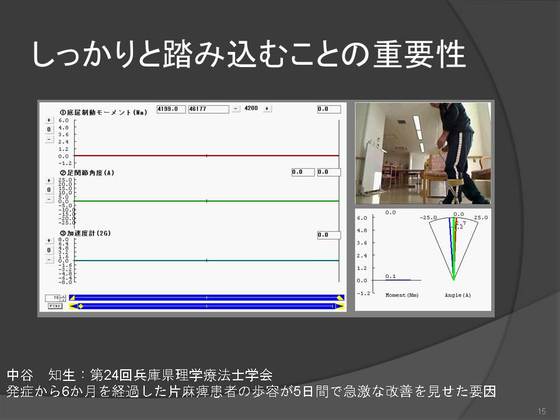560x420 pixels.
Task: Click the upper blue timeline range bar
Action: click(206, 298)
